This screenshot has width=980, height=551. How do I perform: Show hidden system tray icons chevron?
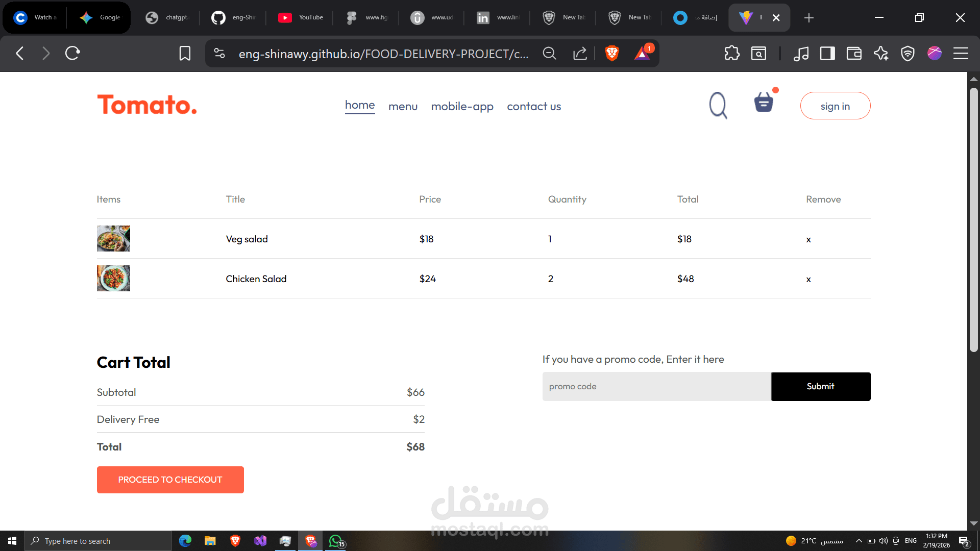[x=859, y=541]
